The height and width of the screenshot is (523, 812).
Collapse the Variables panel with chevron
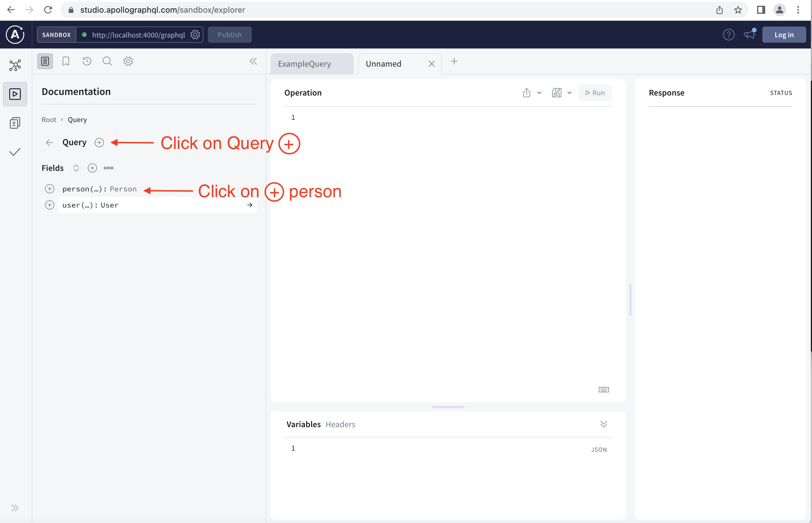(x=604, y=424)
